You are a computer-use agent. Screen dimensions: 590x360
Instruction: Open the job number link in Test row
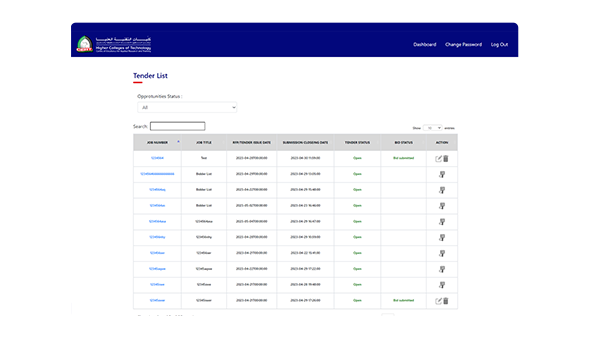(x=157, y=158)
